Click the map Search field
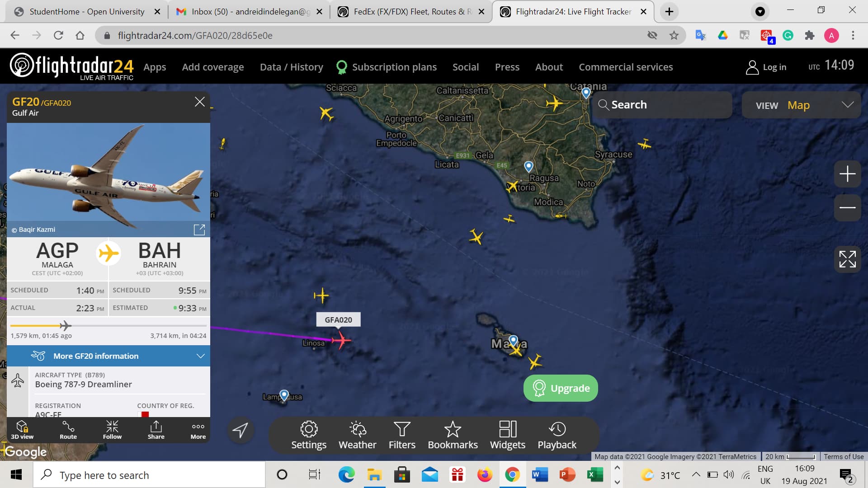Screen dimensions: 868x488 (662, 105)
